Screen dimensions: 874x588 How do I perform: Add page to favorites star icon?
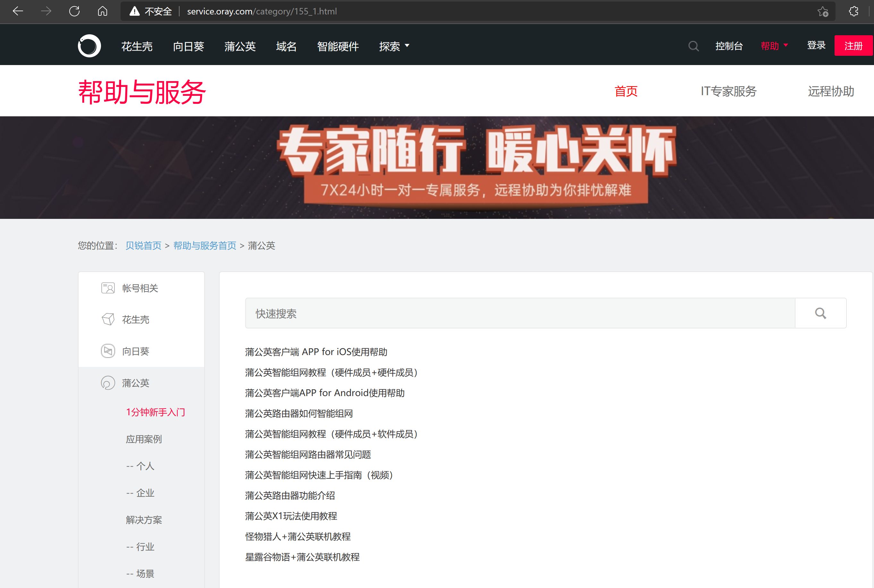pyautogui.click(x=823, y=12)
